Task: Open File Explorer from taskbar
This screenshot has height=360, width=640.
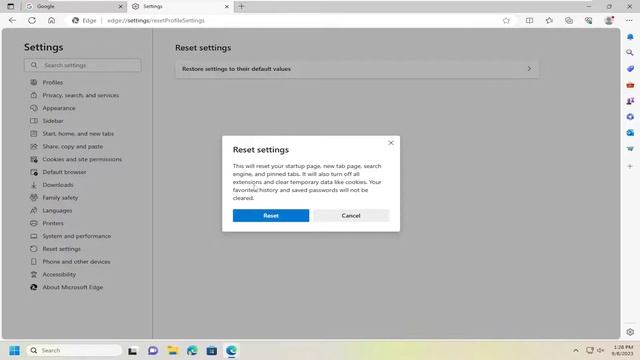Action: (173, 351)
